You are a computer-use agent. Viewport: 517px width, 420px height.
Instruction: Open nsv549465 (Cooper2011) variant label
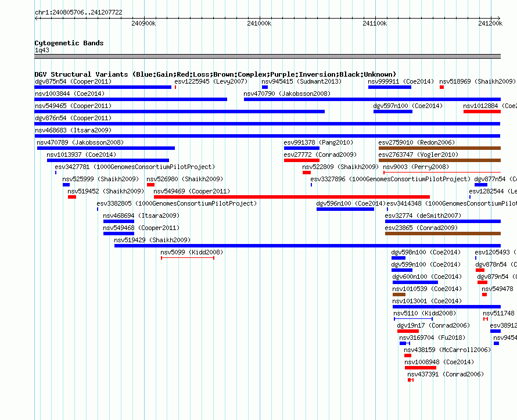tap(73, 106)
